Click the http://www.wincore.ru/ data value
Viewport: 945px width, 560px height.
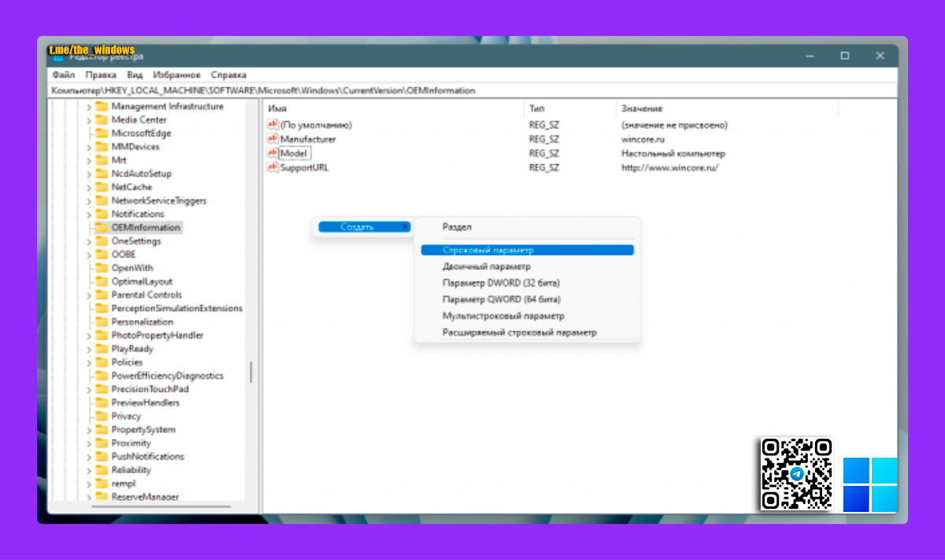pyautogui.click(x=669, y=168)
